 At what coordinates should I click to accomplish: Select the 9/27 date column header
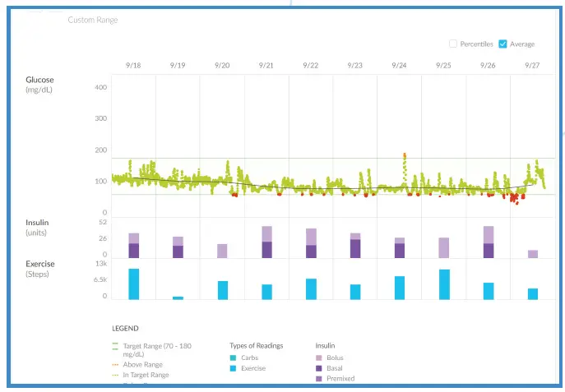[x=532, y=66]
